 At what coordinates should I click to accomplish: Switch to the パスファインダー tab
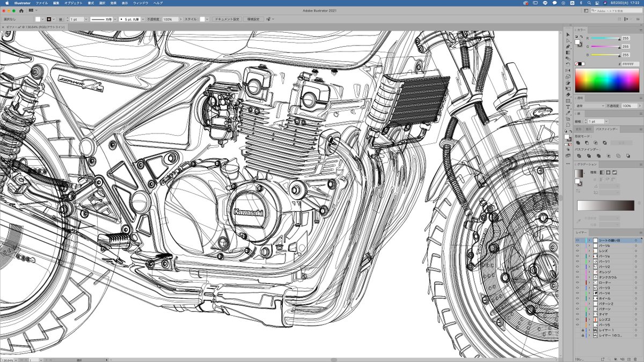(x=606, y=129)
